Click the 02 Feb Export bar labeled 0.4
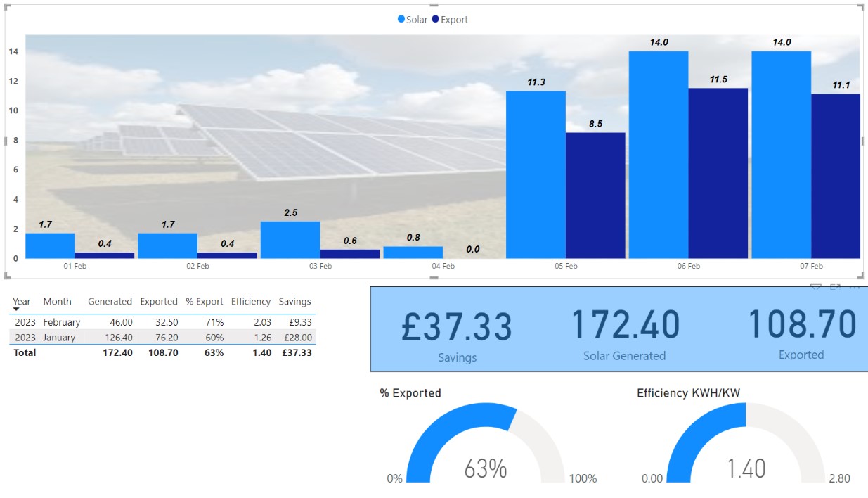This screenshot has height=498, width=868. [x=227, y=255]
